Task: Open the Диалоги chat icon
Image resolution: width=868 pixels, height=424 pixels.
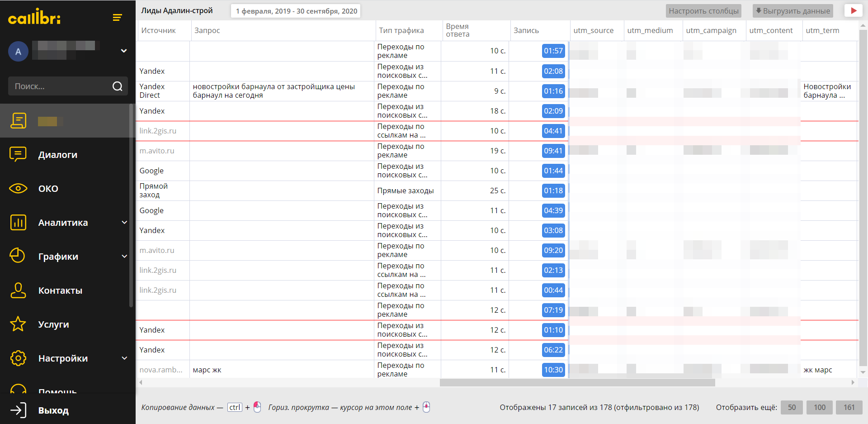Action: pos(18,154)
